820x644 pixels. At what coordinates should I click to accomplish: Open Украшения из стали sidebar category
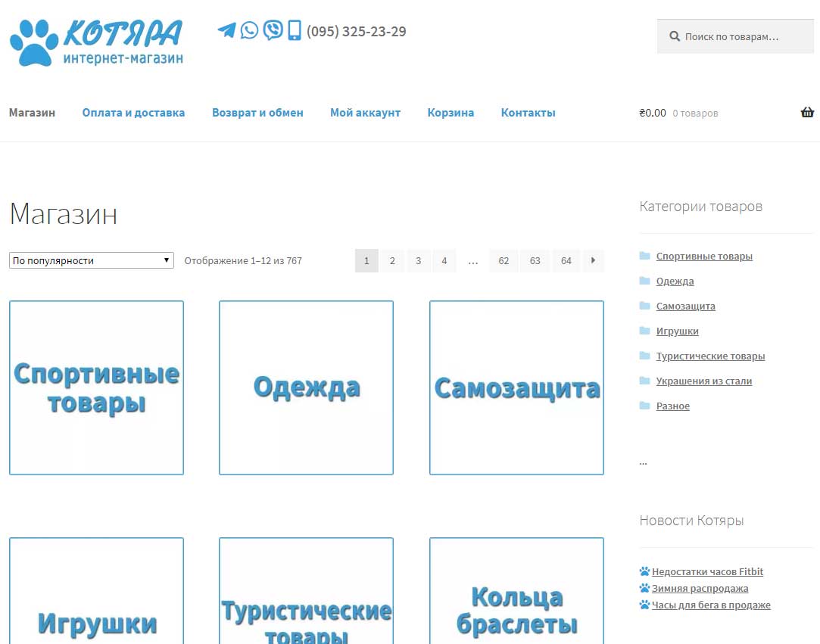coord(704,381)
